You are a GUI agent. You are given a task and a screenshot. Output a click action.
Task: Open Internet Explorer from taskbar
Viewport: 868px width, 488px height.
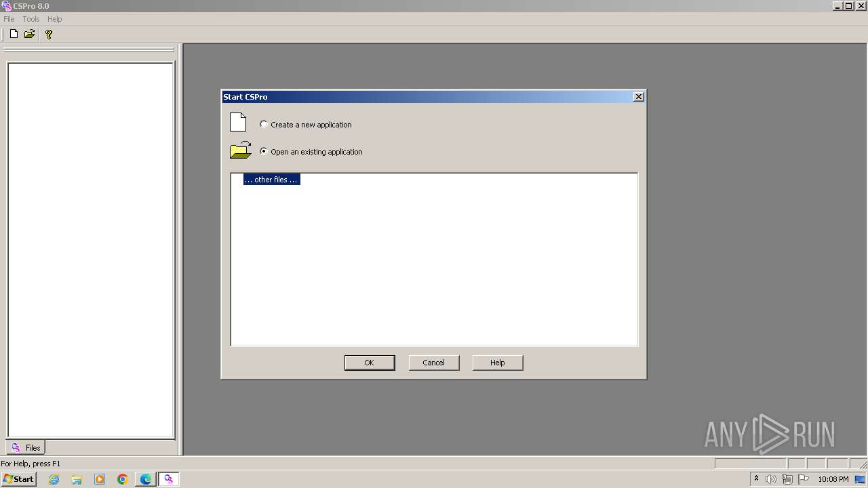click(x=54, y=479)
